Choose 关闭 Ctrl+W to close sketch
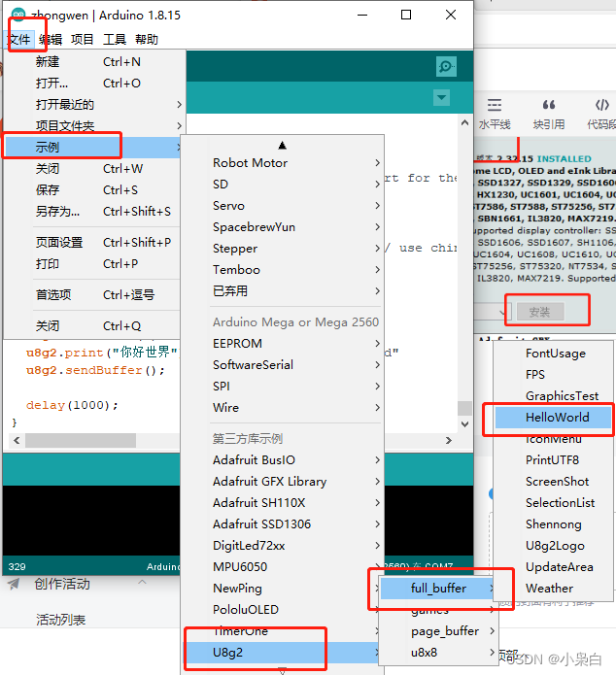Screen dimensions: 616x675 point(91,169)
